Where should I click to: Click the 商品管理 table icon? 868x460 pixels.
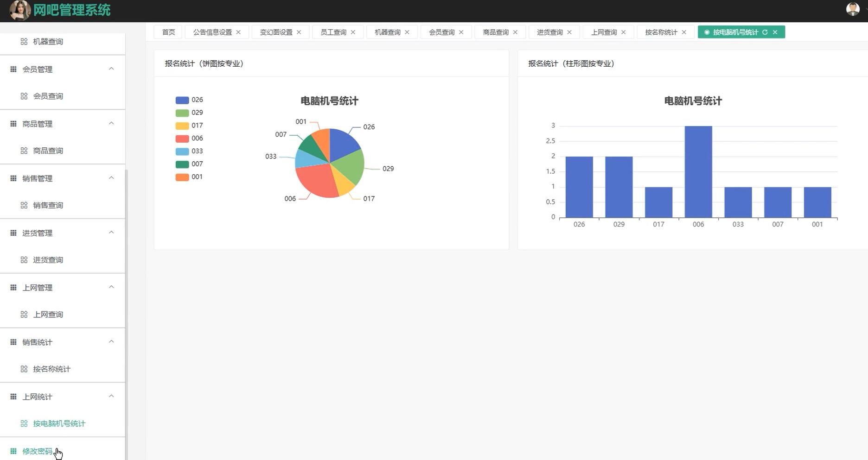point(13,123)
